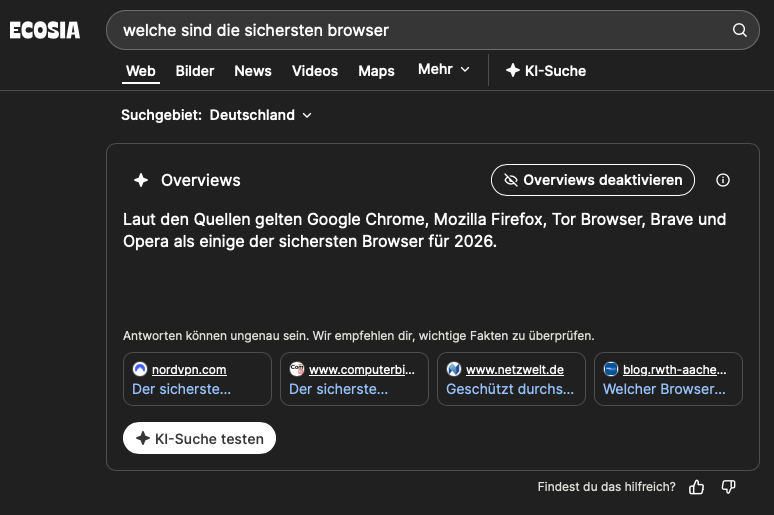Open the Videos tab
The image size is (774, 515).
[315, 71]
